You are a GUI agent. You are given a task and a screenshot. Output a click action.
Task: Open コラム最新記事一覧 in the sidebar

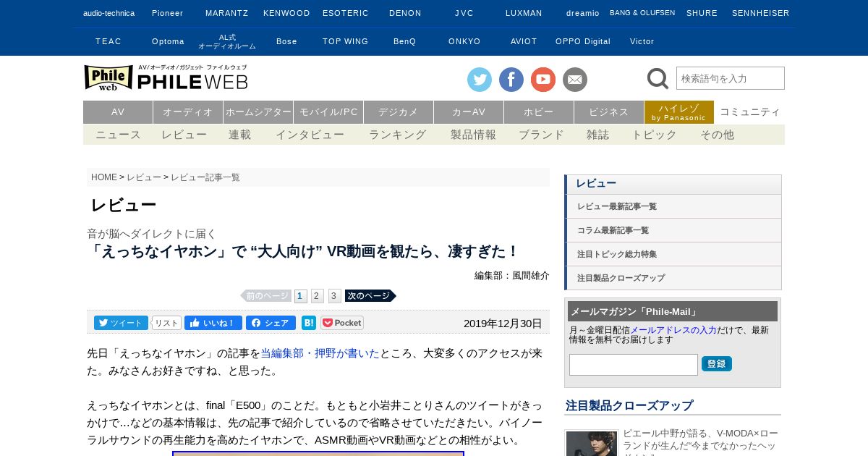[x=673, y=230]
